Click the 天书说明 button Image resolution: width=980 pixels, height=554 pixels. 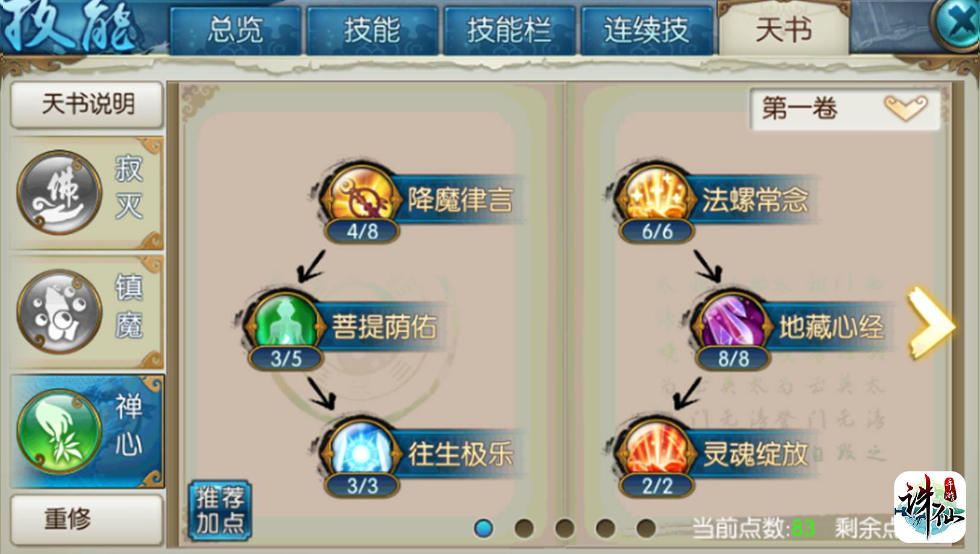tap(87, 105)
